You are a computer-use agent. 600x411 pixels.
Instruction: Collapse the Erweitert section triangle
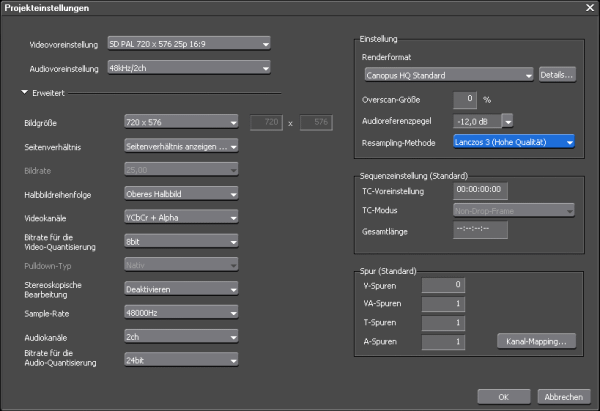click(24, 93)
